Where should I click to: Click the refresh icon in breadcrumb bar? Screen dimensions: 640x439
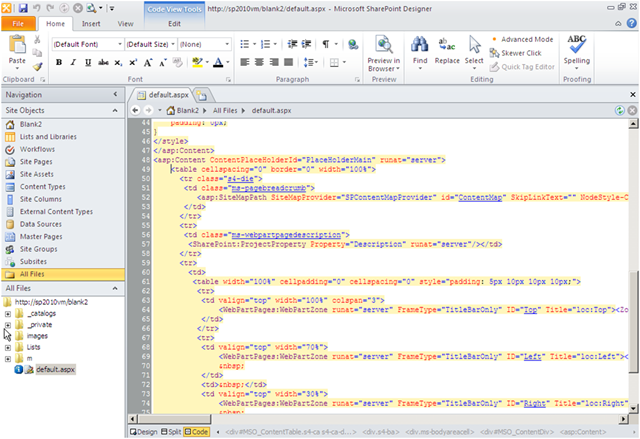(620, 110)
